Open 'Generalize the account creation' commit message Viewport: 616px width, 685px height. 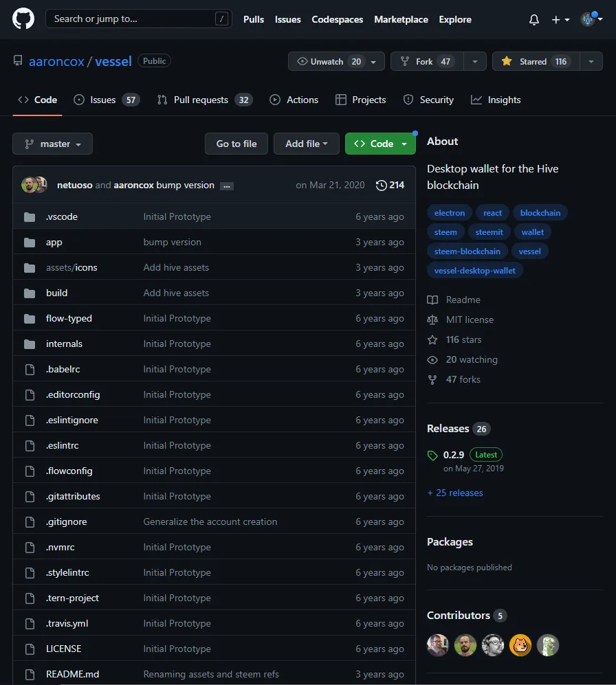pos(210,522)
